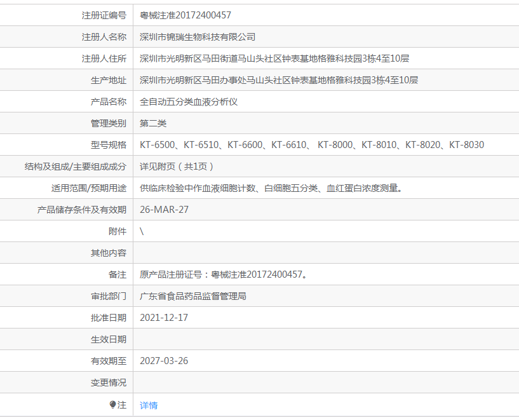The height and width of the screenshot is (420, 519).
Task: Click the company name 深圳市锦瑞生物科技有限公司
Action: tap(198, 36)
